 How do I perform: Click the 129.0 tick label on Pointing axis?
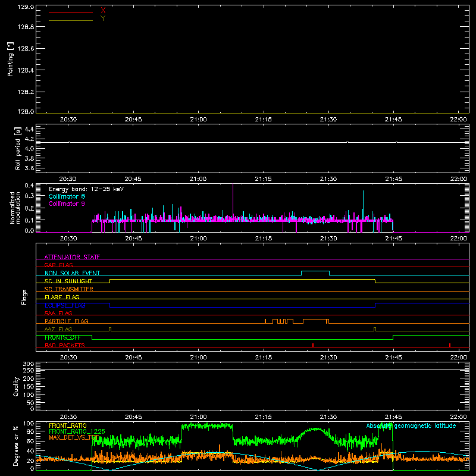26,7
